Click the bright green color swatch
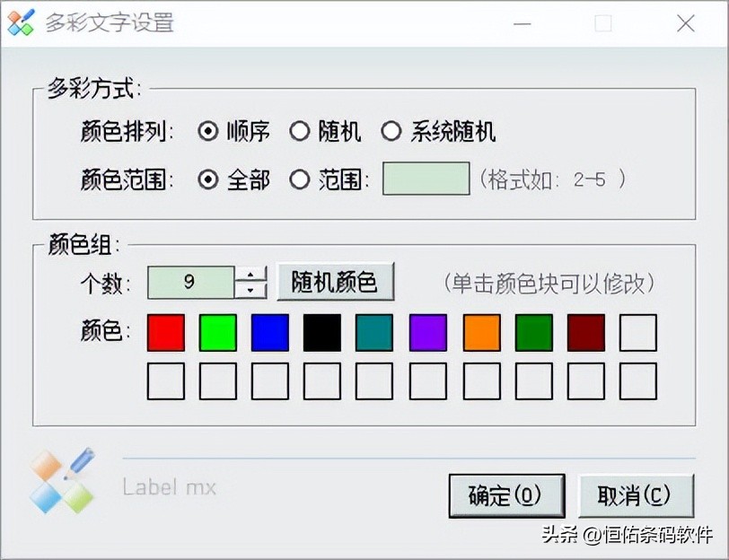 point(218,332)
